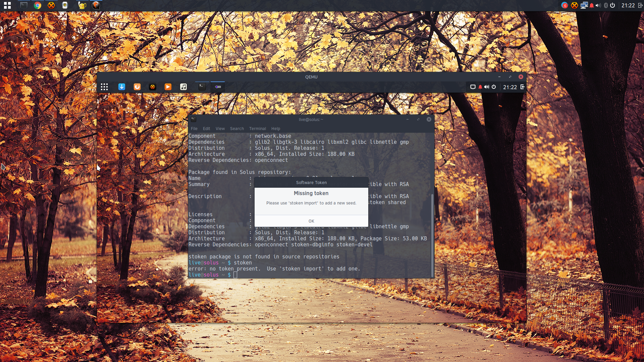644x362 pixels.
Task: Click guest display tray icon
Action: [473, 87]
